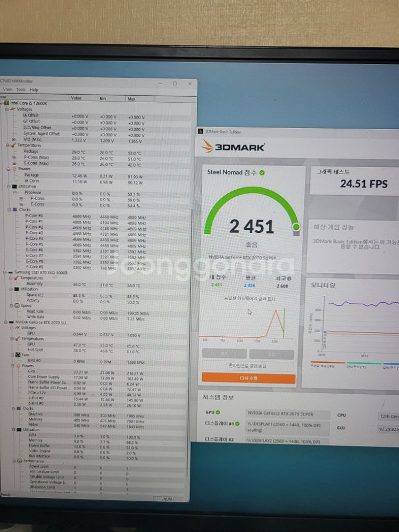This screenshot has width=399, height=532.
Task: Click the GPU Powers flame icon
Action: pos(18,366)
